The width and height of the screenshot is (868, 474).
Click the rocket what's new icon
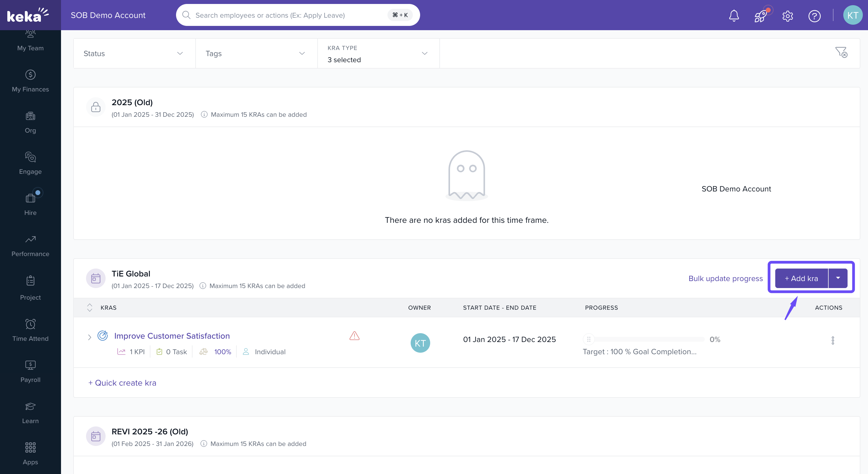[x=761, y=16]
